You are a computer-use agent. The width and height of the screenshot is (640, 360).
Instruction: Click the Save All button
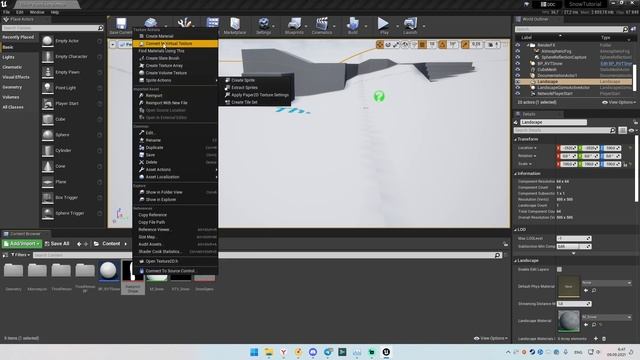57,244
